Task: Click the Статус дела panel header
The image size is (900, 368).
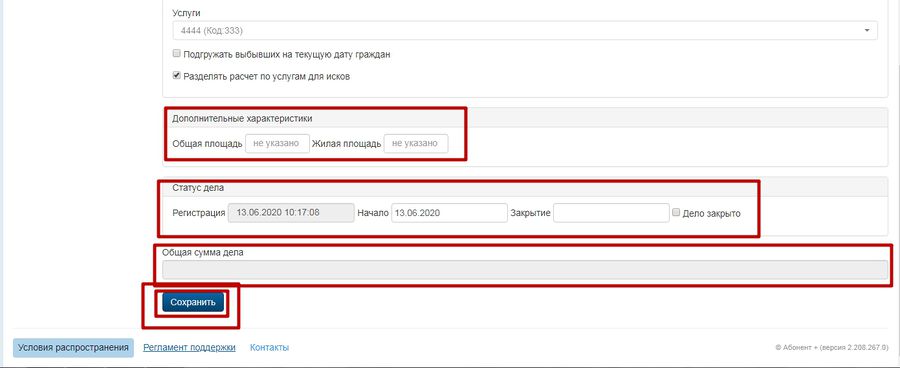Action: tap(199, 188)
